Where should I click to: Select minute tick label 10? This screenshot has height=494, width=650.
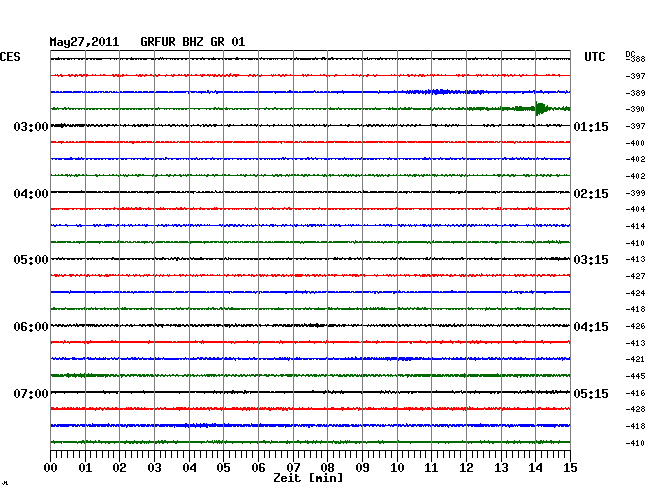click(x=397, y=467)
